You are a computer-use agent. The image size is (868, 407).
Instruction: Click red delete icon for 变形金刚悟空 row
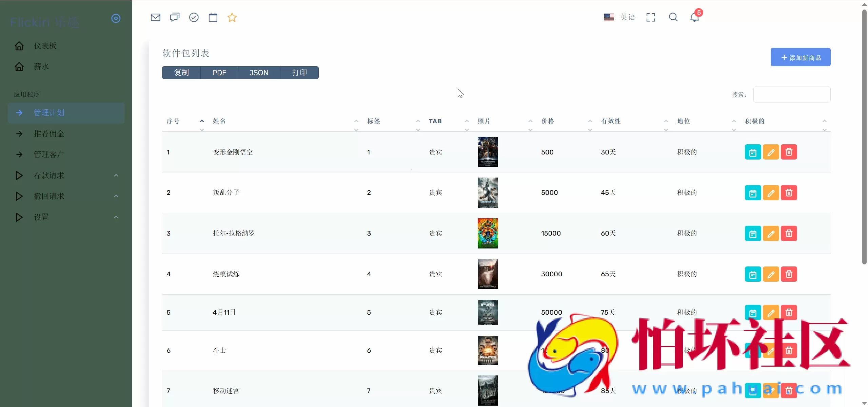coord(789,152)
